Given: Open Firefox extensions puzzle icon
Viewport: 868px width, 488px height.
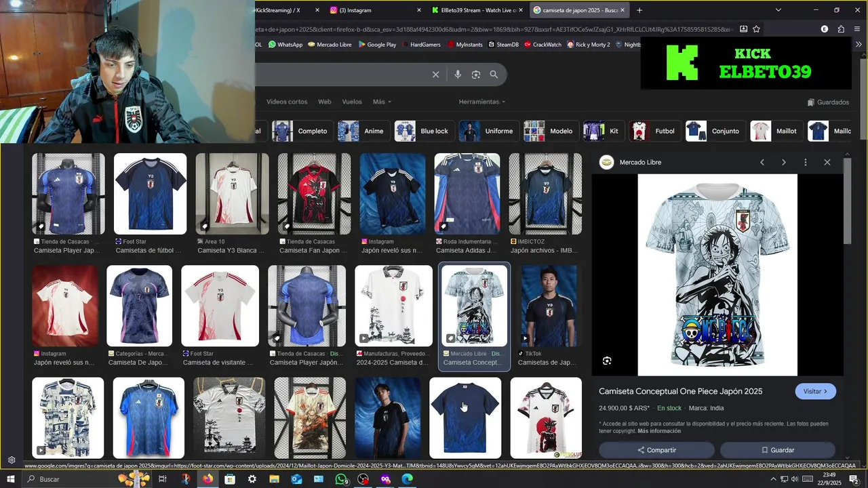Looking at the screenshot, I should (x=841, y=29).
